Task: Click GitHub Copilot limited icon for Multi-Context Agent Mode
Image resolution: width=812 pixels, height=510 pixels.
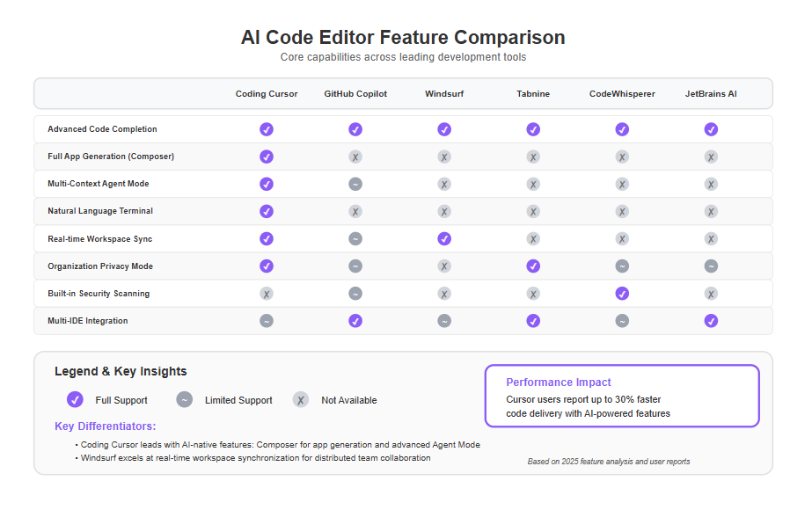Action: click(355, 184)
